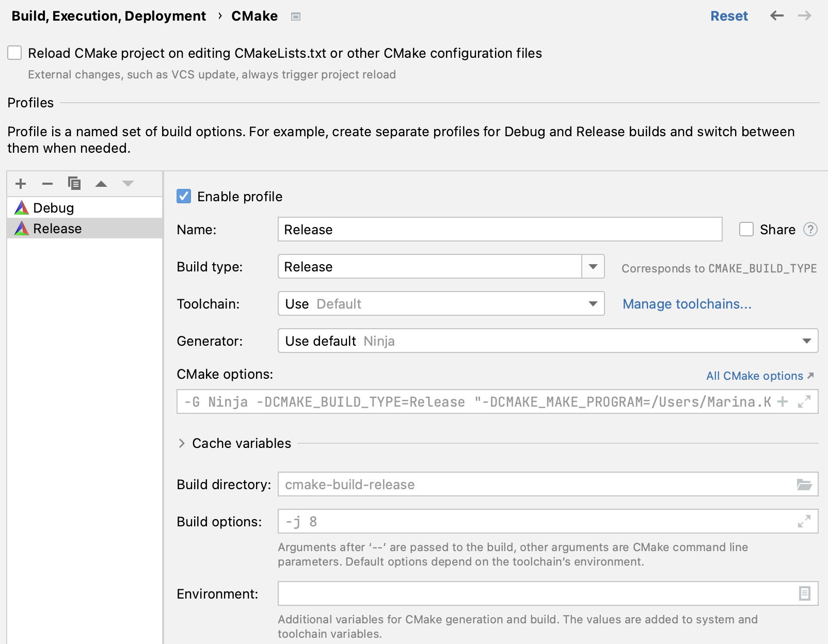This screenshot has height=644, width=828.
Task: Click the Reset link
Action: pos(729,16)
